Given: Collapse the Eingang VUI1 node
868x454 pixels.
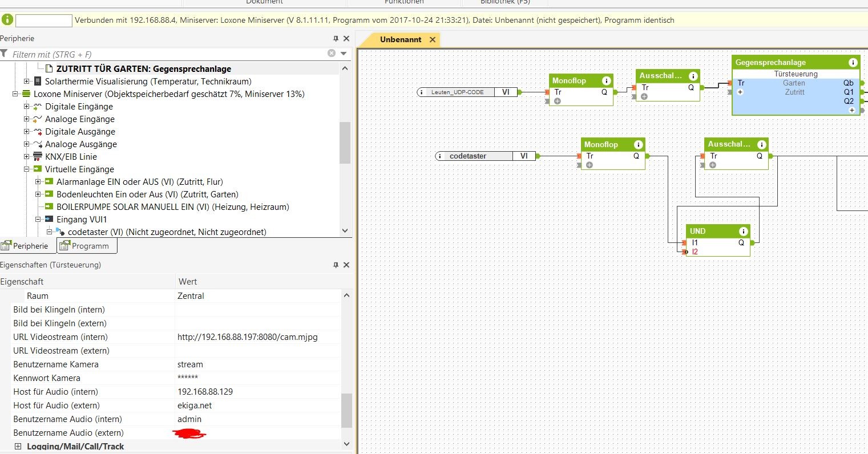Looking at the screenshot, I should (x=38, y=220).
